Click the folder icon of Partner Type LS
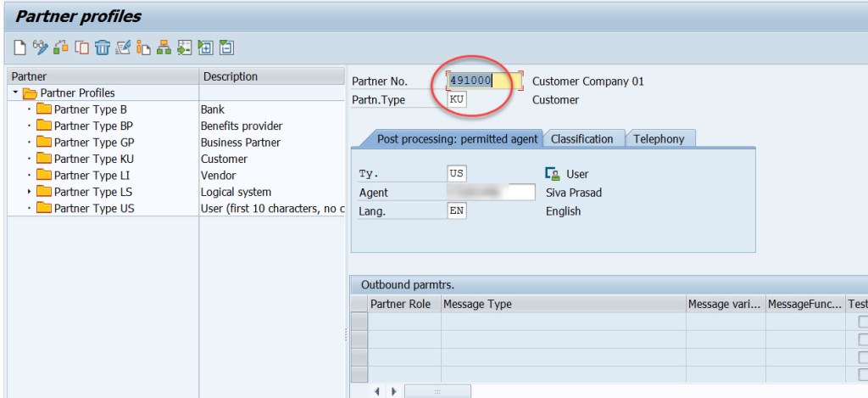 pyautogui.click(x=44, y=192)
